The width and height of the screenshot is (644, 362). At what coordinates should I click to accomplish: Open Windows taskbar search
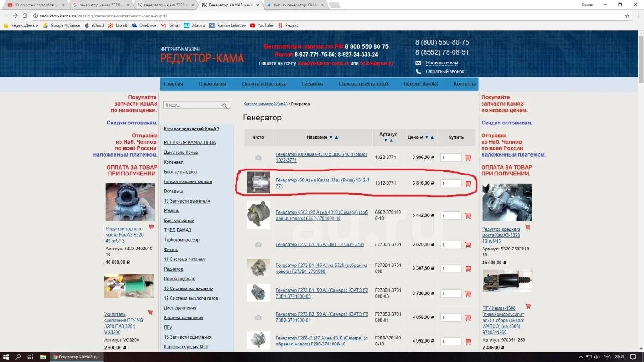pyautogui.click(x=18, y=356)
